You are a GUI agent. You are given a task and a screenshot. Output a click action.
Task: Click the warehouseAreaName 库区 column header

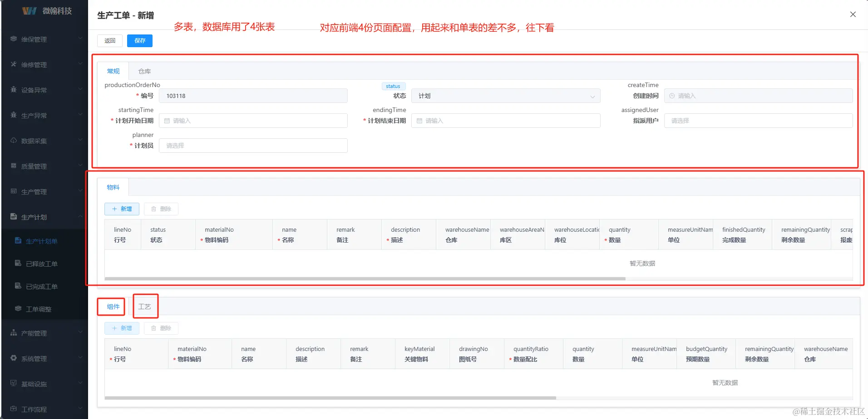(518, 235)
